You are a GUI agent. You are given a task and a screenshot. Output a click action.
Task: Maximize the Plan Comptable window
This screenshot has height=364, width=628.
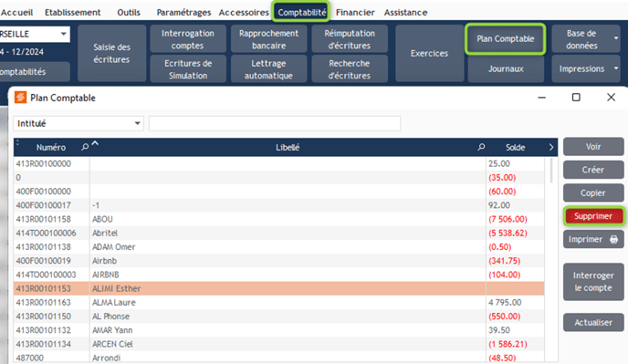(x=576, y=98)
